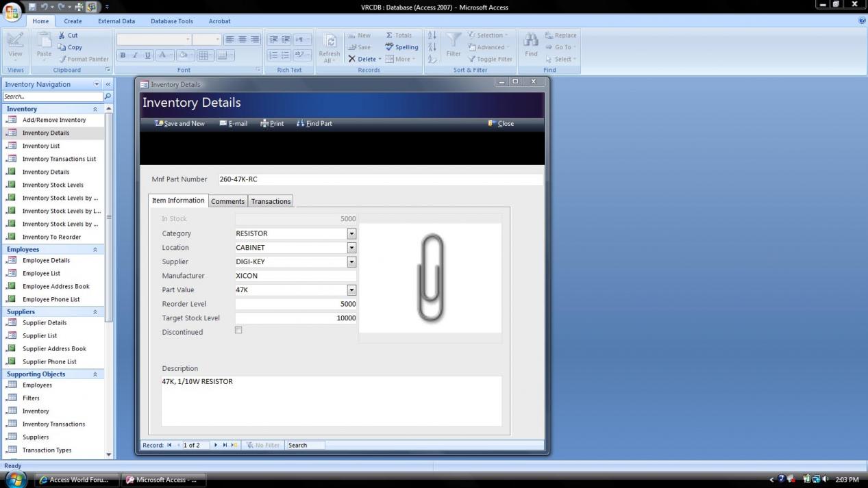Click the E-mail button in form toolbar
This screenshot has height=488, width=868.
tap(234, 124)
